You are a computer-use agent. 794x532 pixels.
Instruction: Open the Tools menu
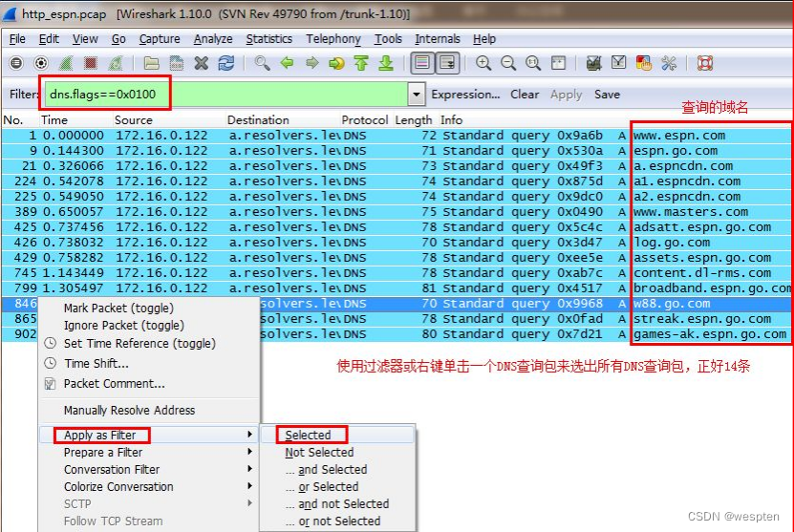coord(388,39)
